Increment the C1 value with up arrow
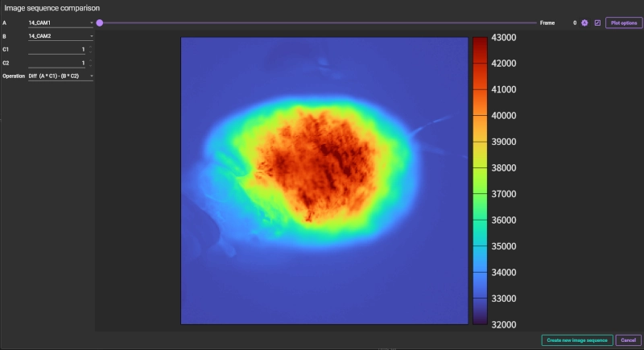This screenshot has height=350, width=644. click(x=90, y=47)
